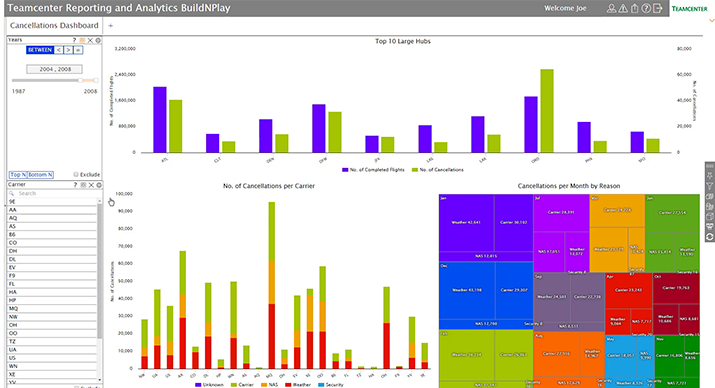Click the Dec Weather 43,198 treemap tile
Viewport: 715px width, 388px height.
pyautogui.click(x=467, y=290)
